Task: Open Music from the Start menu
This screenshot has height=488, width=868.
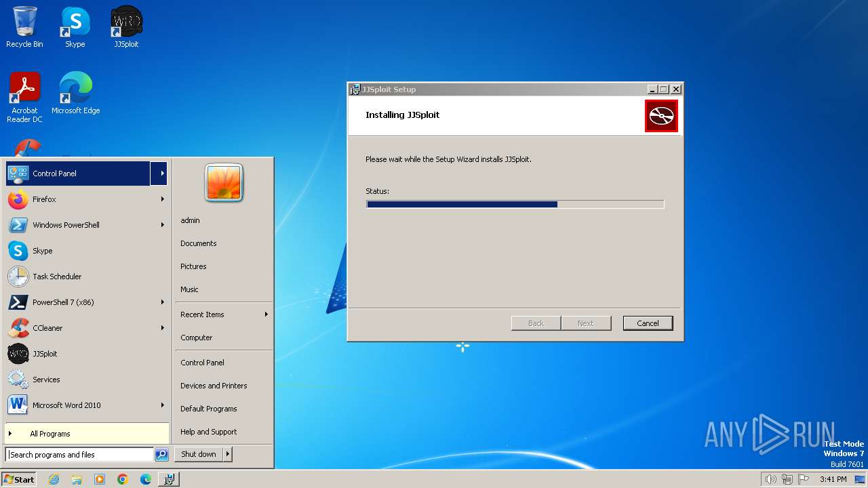Action: point(189,289)
